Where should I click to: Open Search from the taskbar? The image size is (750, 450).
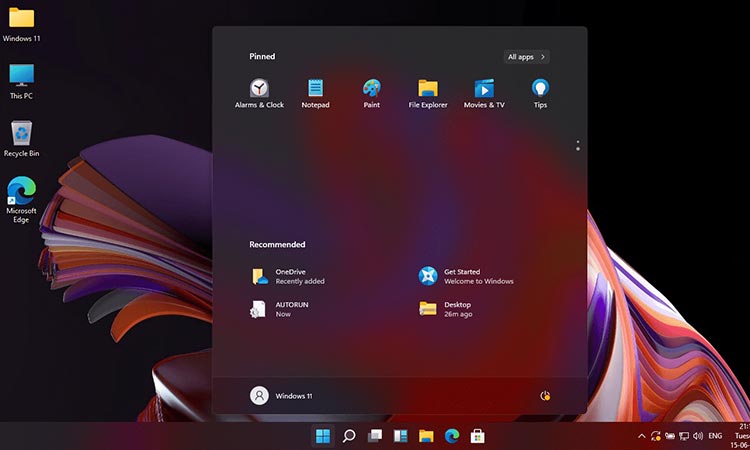349,436
